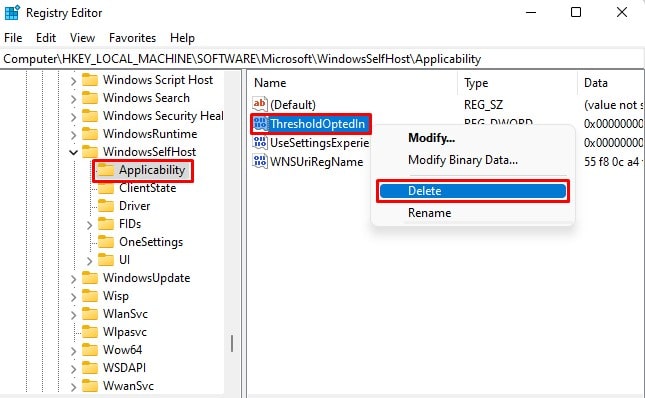Screen dimensions: 645x398
Task: Click the Wisp folder icon
Action: pos(90,296)
